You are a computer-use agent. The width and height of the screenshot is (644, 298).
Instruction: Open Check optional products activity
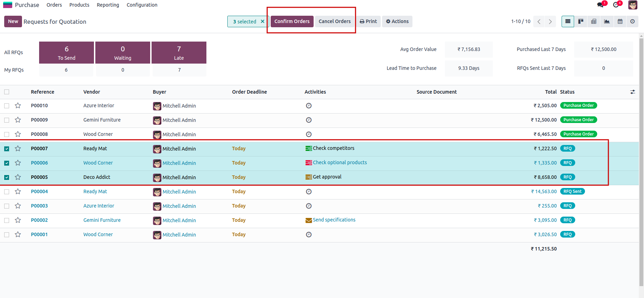click(x=336, y=162)
